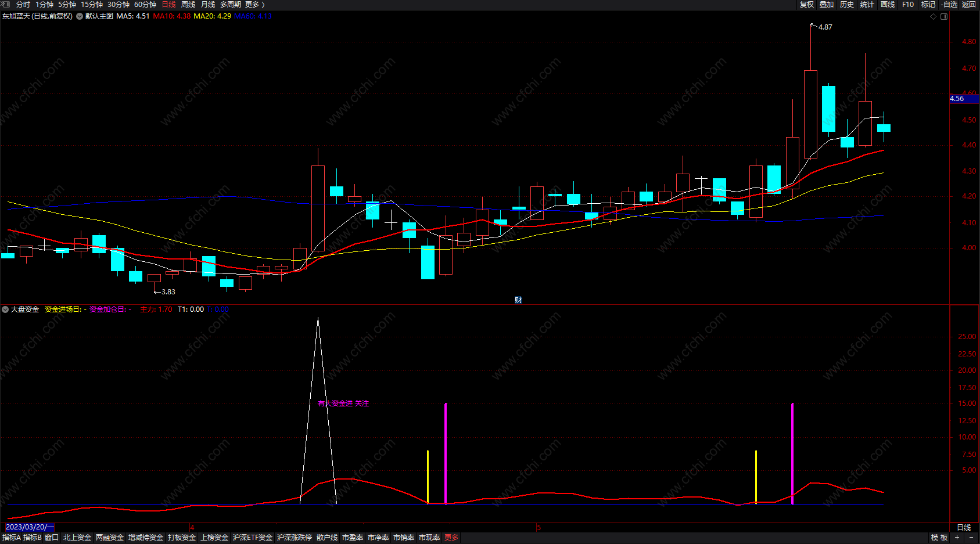
Task: Select the 5分钟 period
Action: click(x=67, y=5)
